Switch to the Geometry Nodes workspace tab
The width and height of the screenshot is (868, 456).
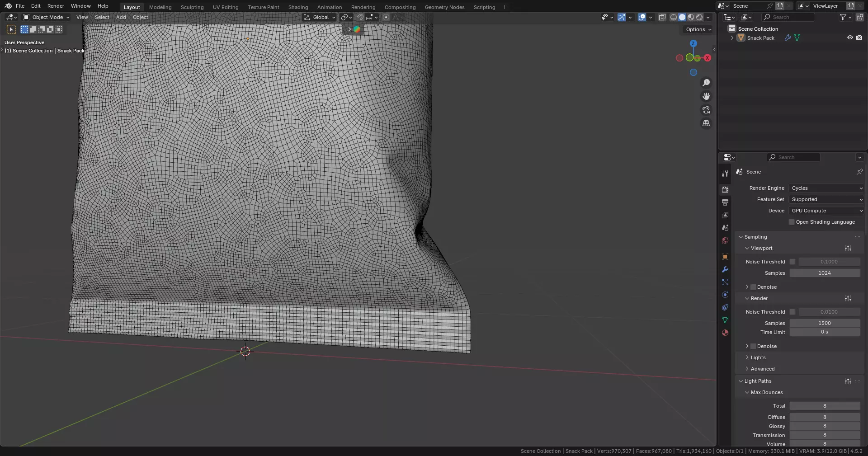(x=444, y=7)
